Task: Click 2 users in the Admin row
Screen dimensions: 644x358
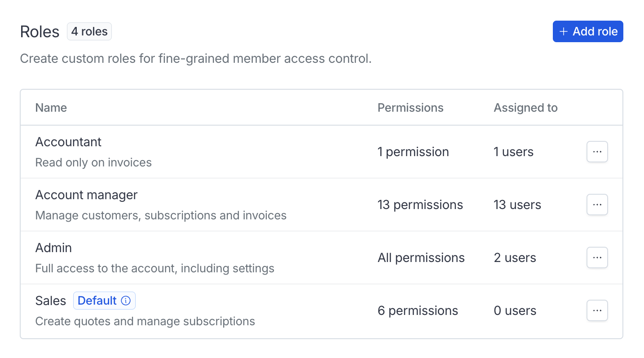Action: tap(515, 258)
